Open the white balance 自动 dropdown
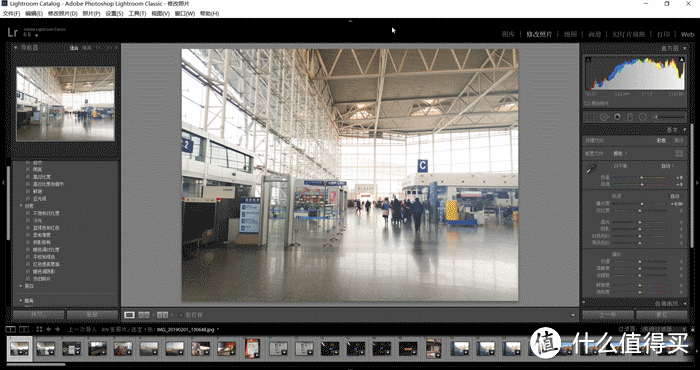This screenshot has height=370, width=700. pos(667,166)
